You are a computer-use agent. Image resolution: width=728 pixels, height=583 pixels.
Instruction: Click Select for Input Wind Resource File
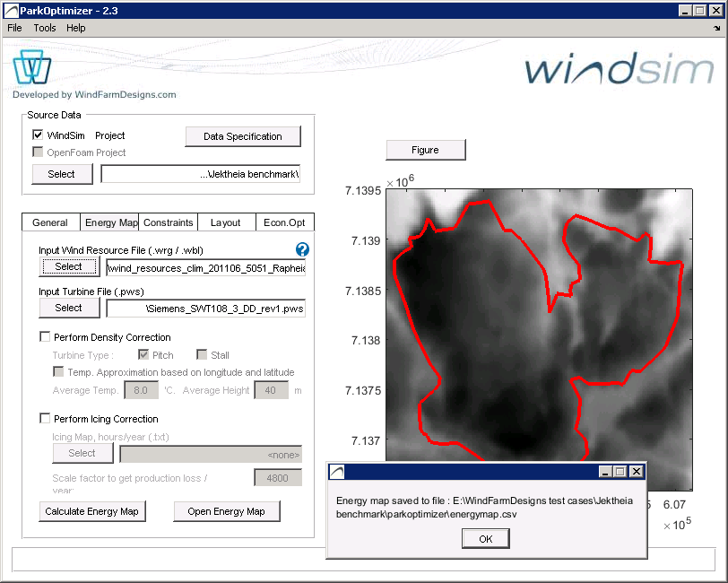tap(69, 266)
